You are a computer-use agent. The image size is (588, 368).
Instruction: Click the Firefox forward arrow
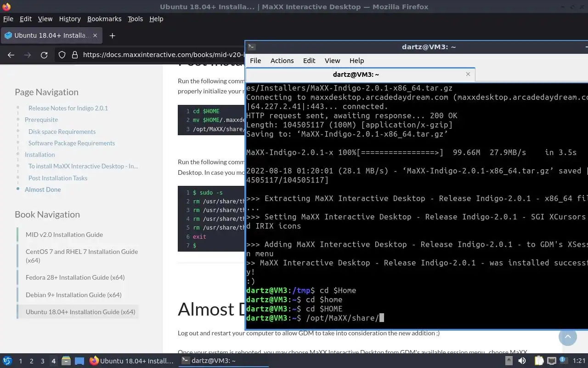pyautogui.click(x=28, y=55)
